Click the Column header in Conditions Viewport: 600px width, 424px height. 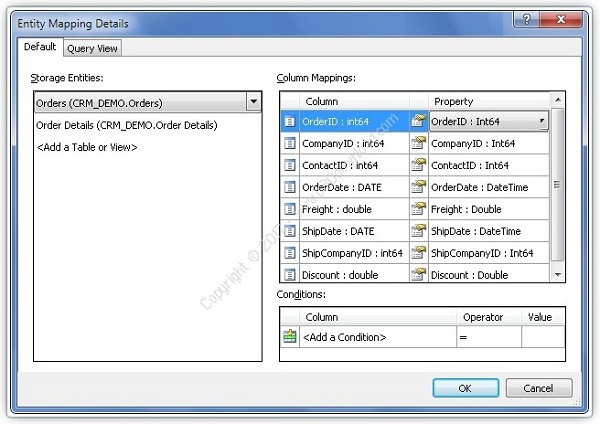pyautogui.click(x=378, y=317)
